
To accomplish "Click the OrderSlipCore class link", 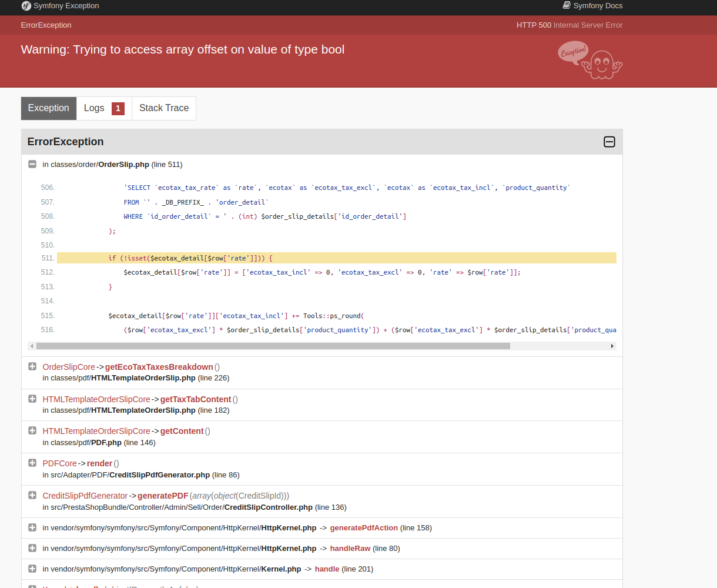I will coord(69,366).
